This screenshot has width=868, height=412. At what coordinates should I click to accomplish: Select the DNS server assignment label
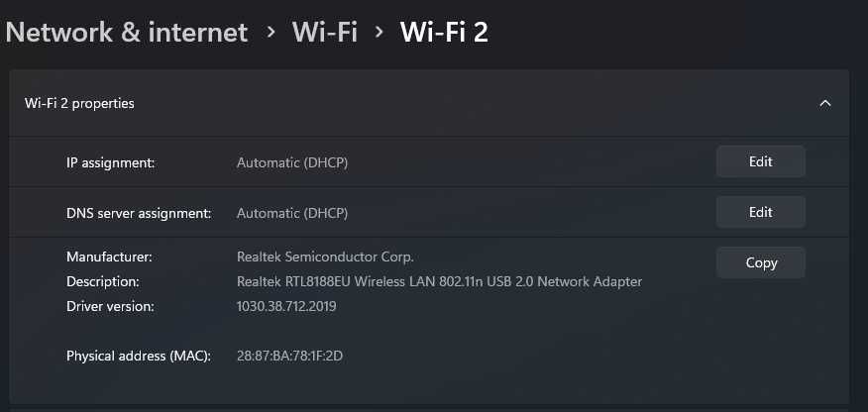click(139, 213)
